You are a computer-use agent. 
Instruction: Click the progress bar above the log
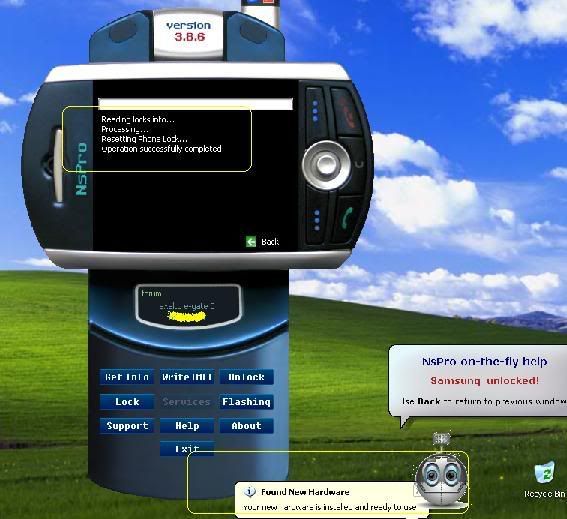pos(196,103)
